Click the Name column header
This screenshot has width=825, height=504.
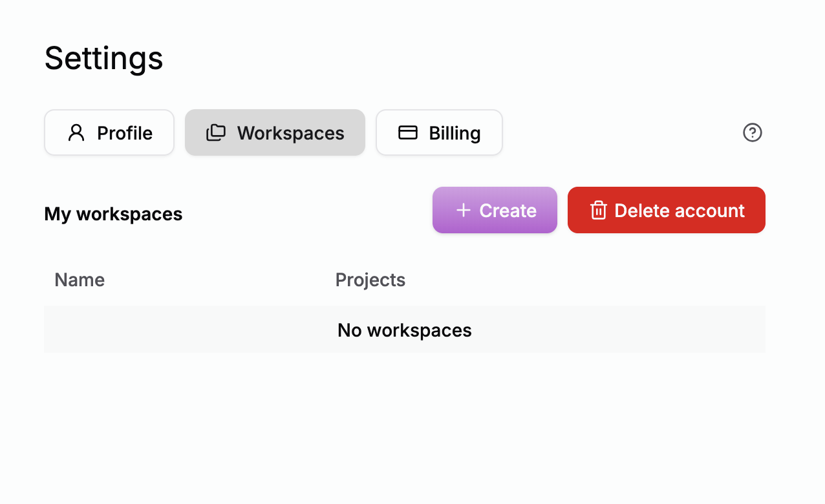(80, 280)
